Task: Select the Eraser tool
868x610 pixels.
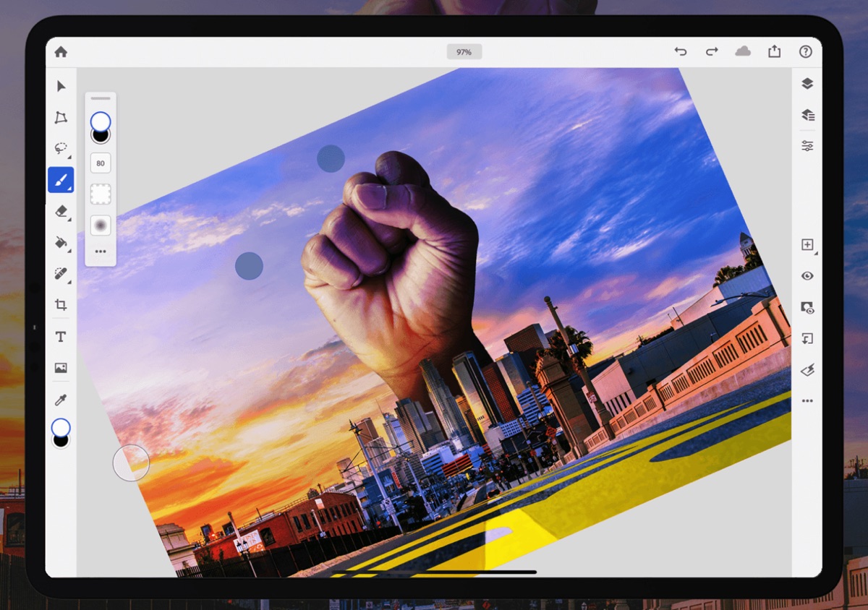Action: tap(61, 211)
